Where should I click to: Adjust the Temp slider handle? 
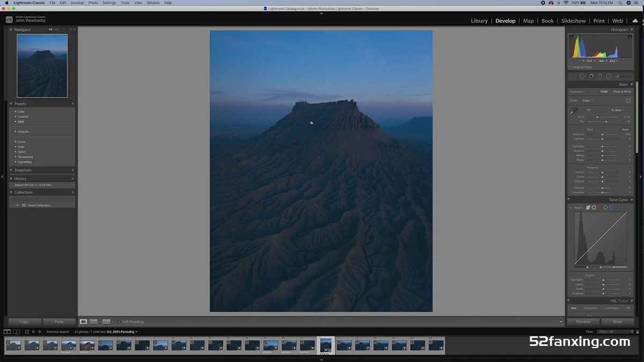pos(597,117)
